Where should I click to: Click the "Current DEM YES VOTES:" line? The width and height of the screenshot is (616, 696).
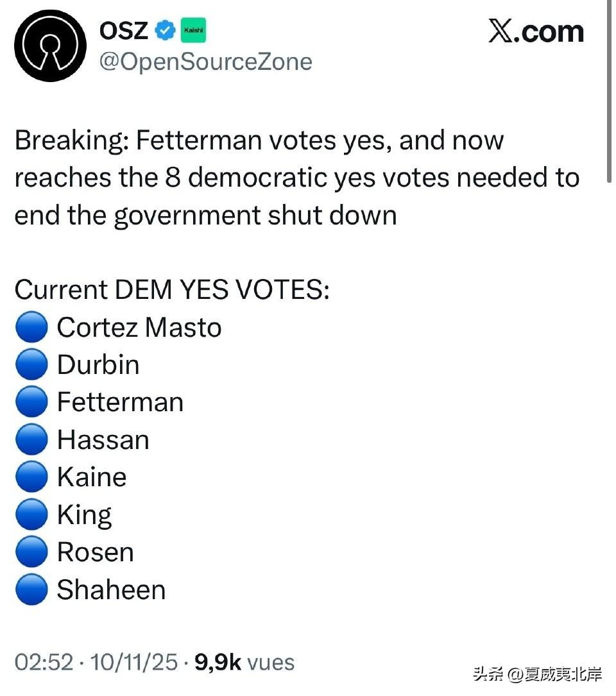tap(172, 290)
